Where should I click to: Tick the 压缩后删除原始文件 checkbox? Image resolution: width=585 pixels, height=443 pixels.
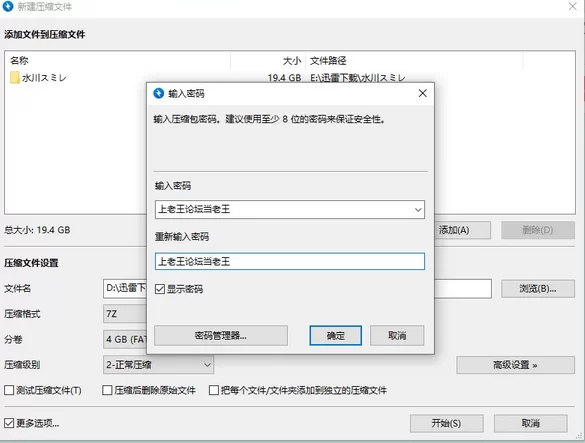pos(107,390)
